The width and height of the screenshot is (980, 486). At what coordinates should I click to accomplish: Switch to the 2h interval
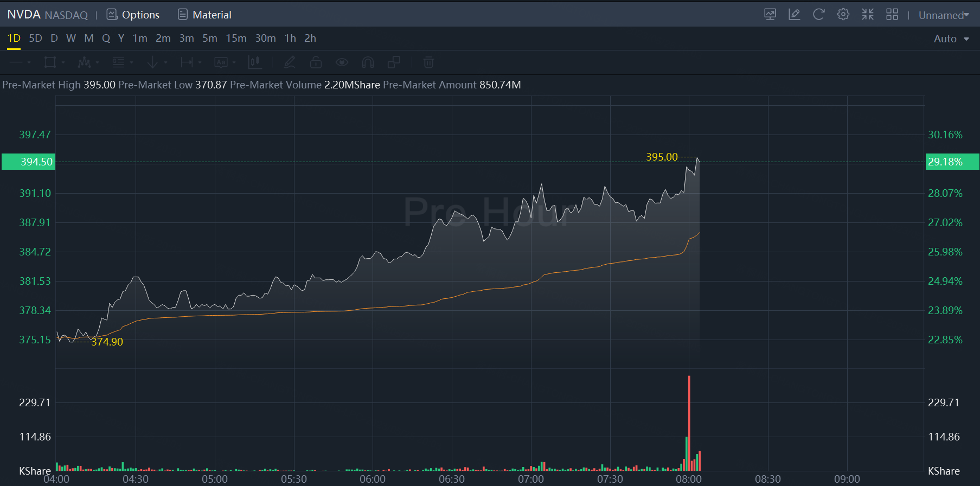(310, 39)
